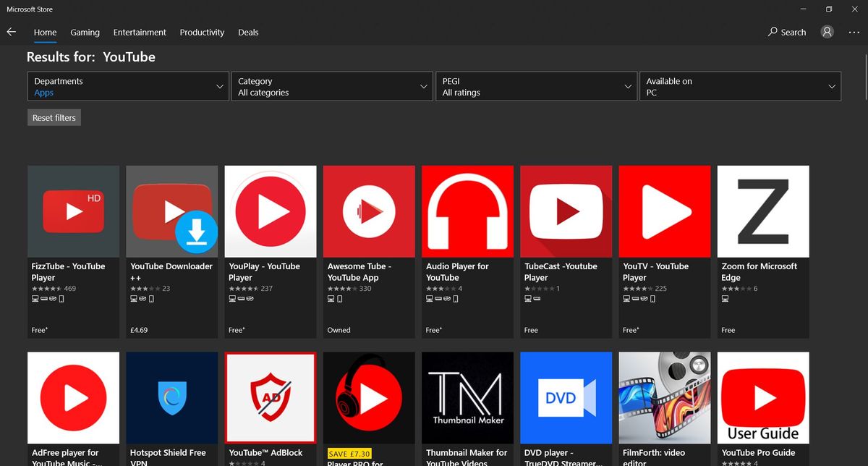Expand the Category dropdown showing All categories
The width and height of the screenshot is (868, 466).
pyautogui.click(x=332, y=86)
